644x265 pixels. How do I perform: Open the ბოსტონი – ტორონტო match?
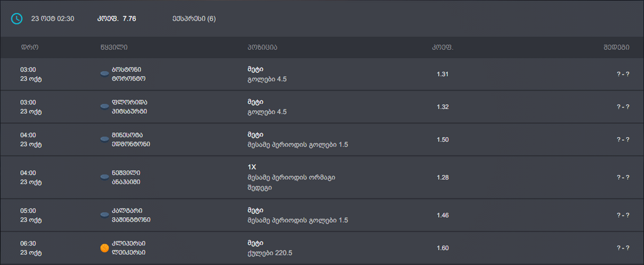(130, 74)
